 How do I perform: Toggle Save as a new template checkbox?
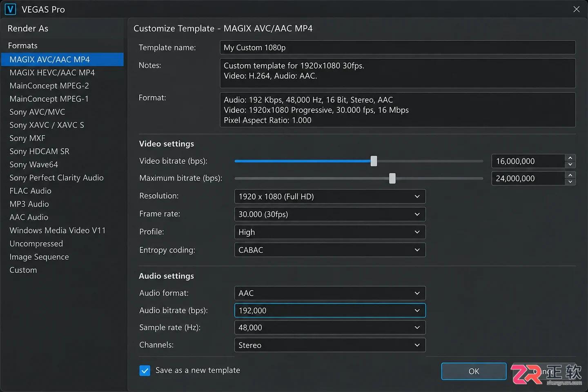pos(145,370)
